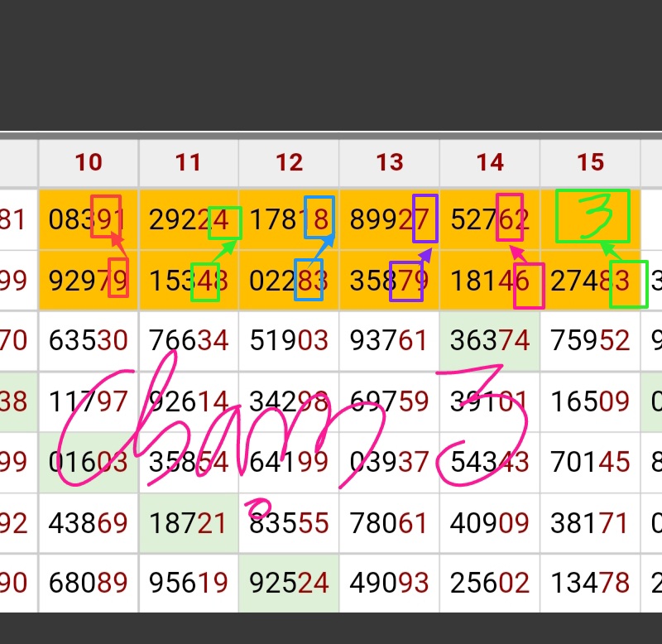Select the number 02283
The height and width of the screenshot is (644, 662).
pos(289,281)
